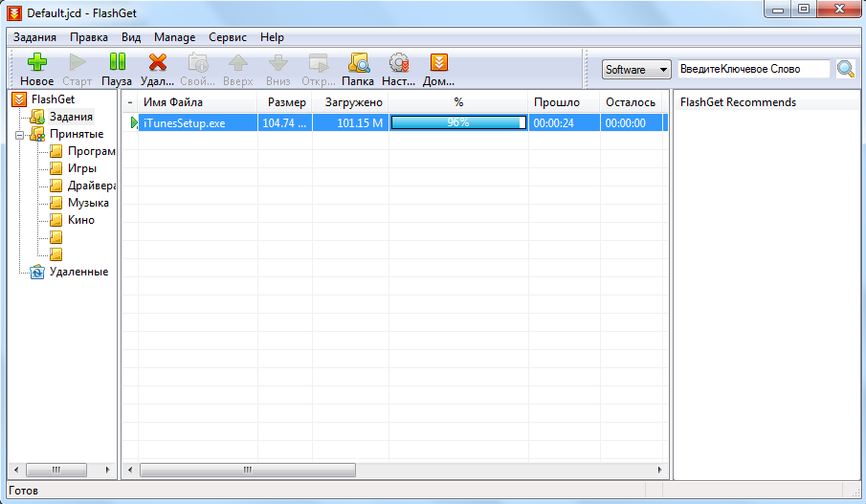Open the Удаленные recycle bin folder
This screenshot has height=504, width=866.
(78, 272)
